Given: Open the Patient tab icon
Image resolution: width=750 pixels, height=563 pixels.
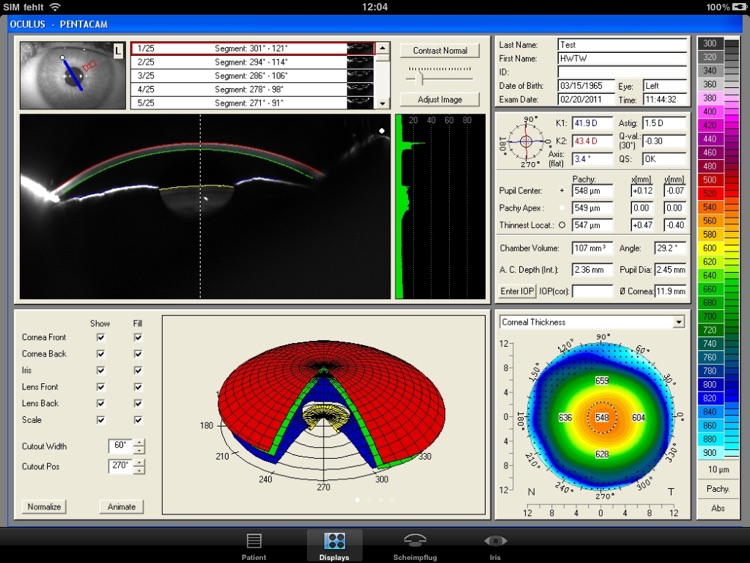Looking at the screenshot, I should tap(254, 541).
